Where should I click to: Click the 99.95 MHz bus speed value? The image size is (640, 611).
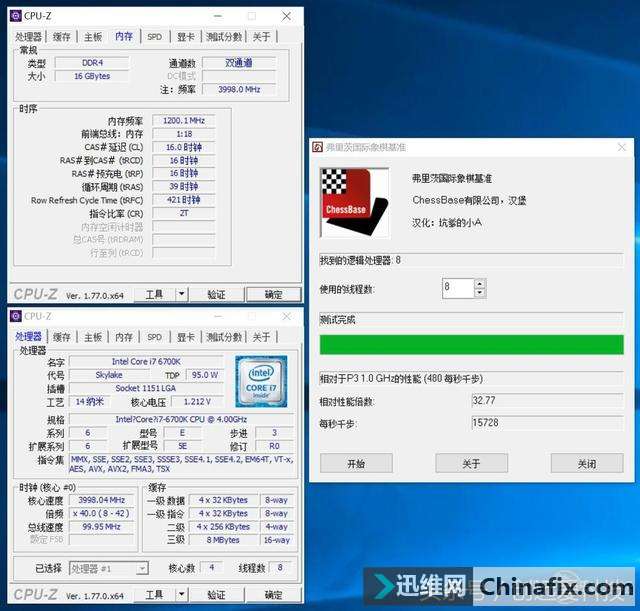point(102,527)
